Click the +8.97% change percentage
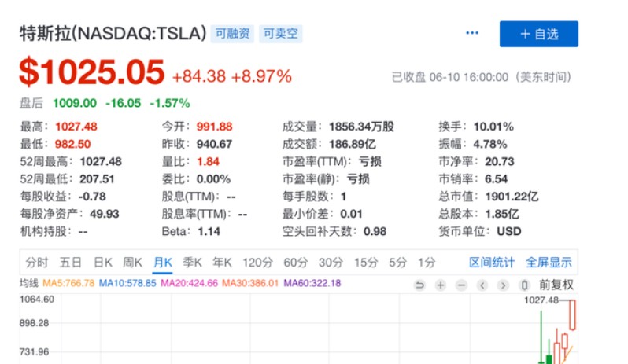 pyautogui.click(x=261, y=76)
